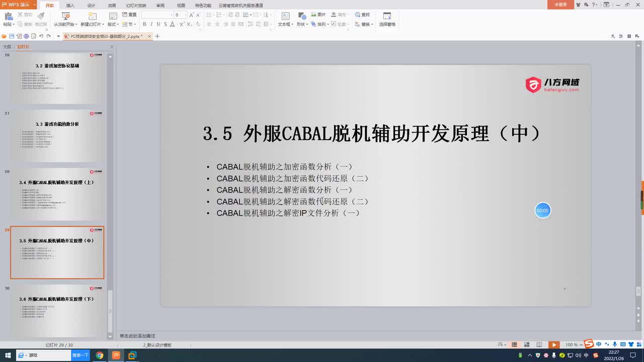Click the new document tab plus button
The image size is (644, 362).
[x=157, y=36]
